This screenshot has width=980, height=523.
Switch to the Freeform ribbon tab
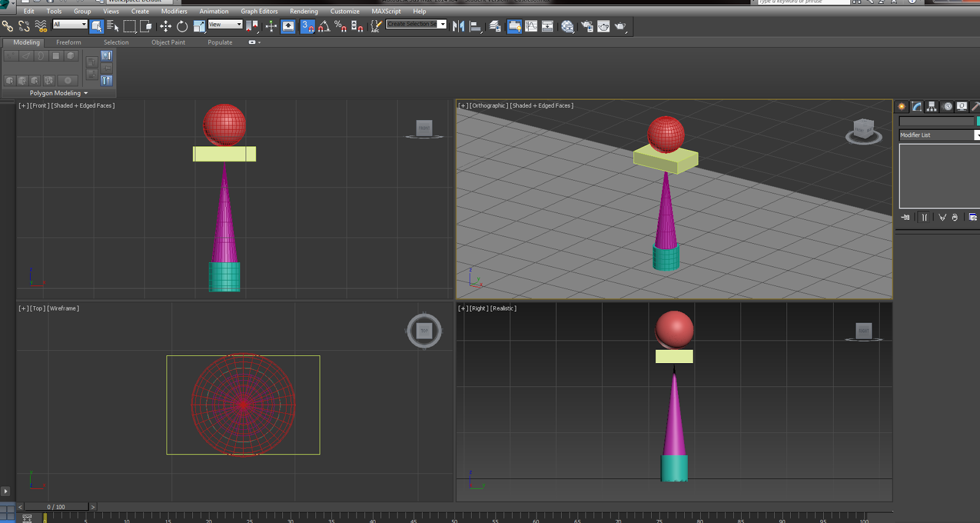pos(69,42)
